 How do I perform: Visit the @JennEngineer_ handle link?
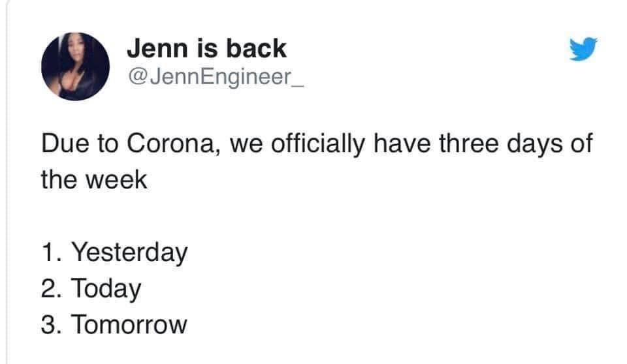[216, 77]
